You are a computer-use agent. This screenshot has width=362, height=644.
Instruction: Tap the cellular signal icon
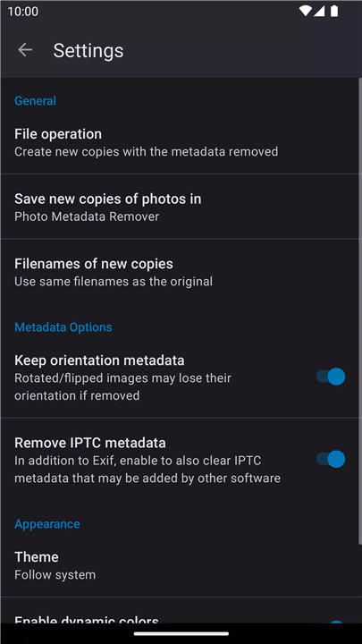click(319, 11)
